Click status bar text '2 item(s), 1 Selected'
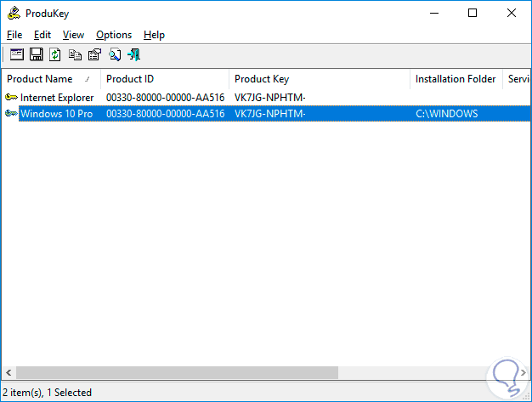 tap(47, 393)
